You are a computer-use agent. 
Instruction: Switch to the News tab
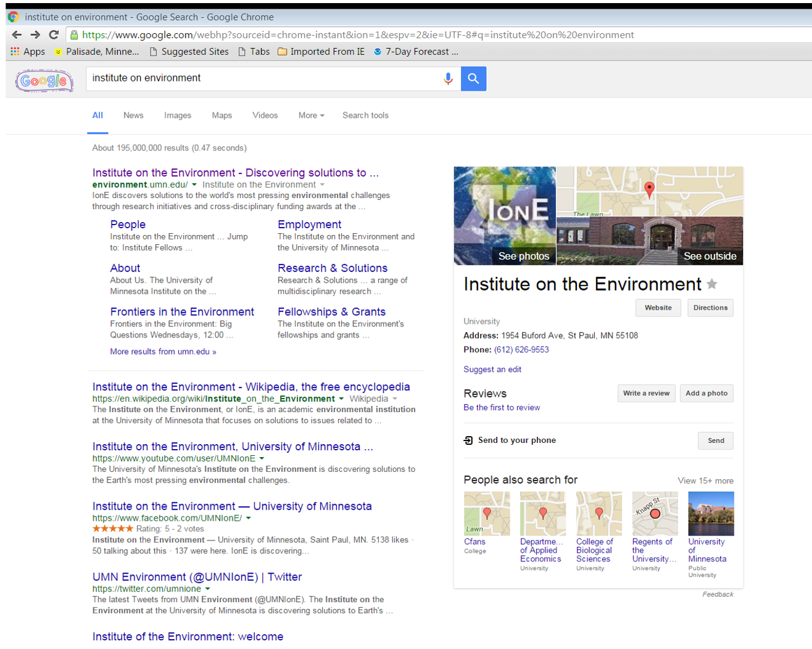[x=133, y=115]
